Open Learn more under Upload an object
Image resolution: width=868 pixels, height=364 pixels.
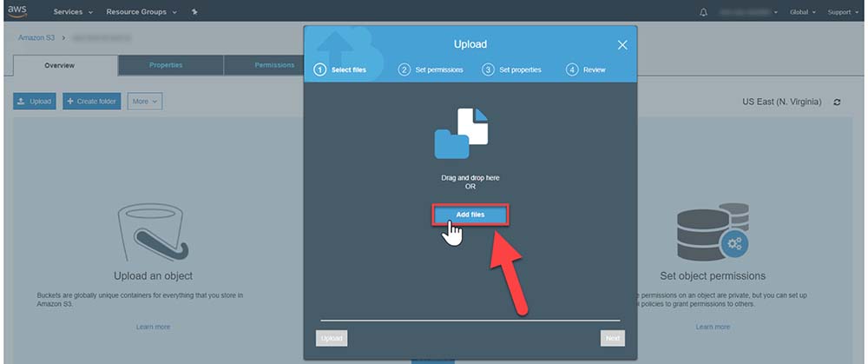[x=154, y=327]
